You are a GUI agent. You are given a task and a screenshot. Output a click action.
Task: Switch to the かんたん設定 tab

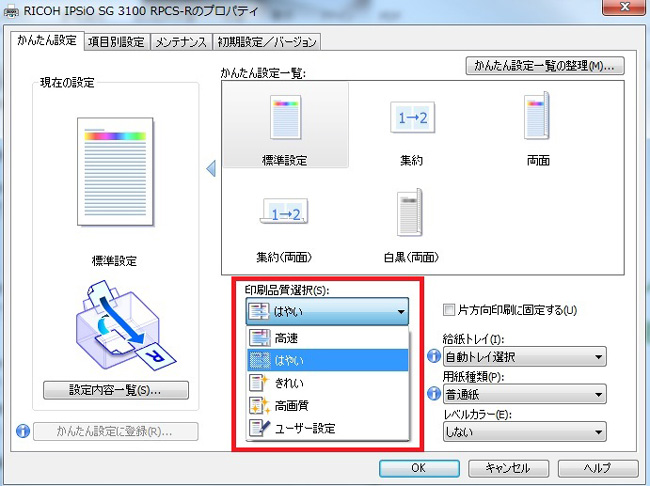pos(47,41)
